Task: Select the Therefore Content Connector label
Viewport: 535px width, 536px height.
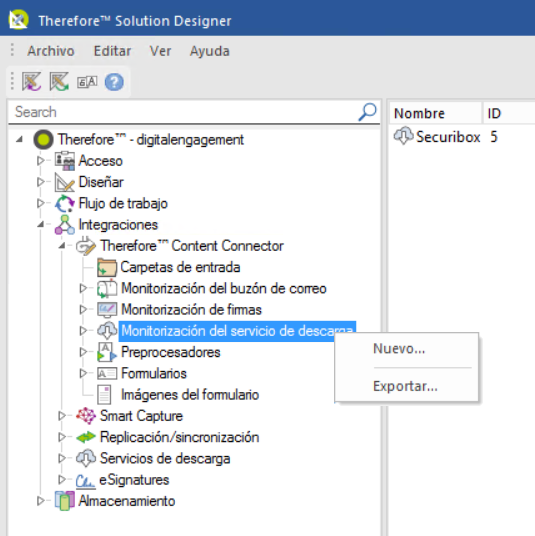Action: pyautogui.click(x=192, y=246)
